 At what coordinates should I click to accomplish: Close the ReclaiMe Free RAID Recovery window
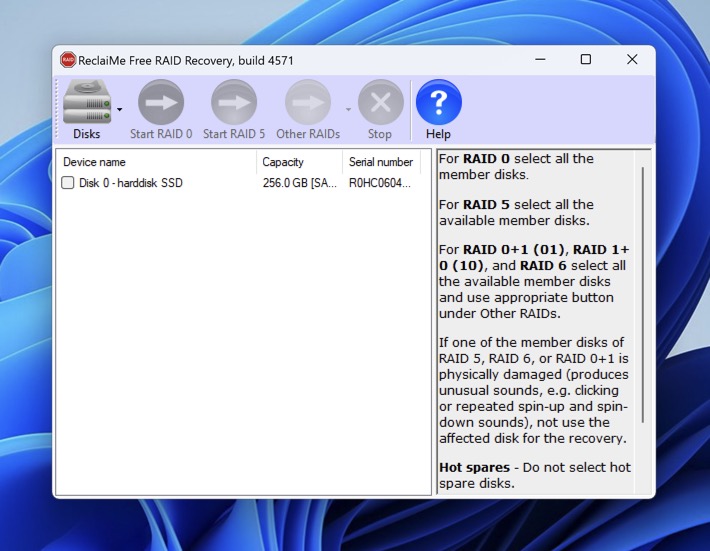(632, 60)
